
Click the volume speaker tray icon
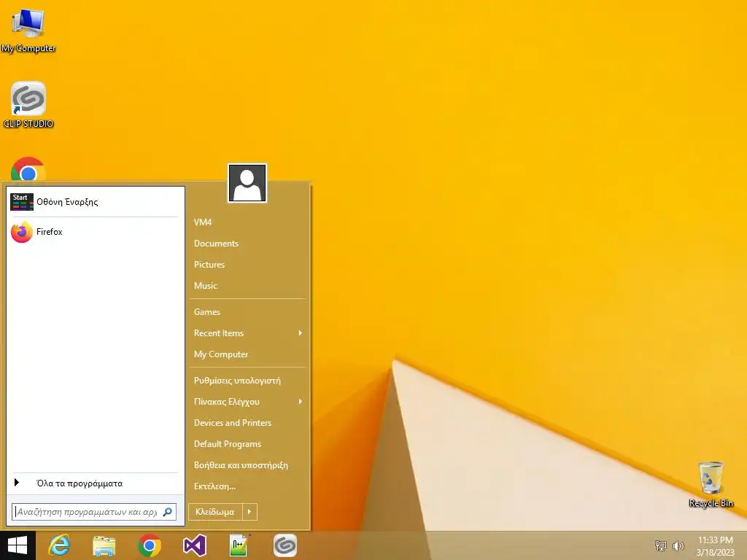tap(678, 545)
